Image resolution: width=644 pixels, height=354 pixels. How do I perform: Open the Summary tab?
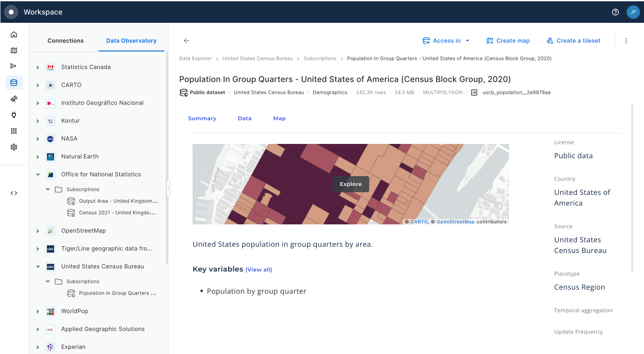pos(202,118)
